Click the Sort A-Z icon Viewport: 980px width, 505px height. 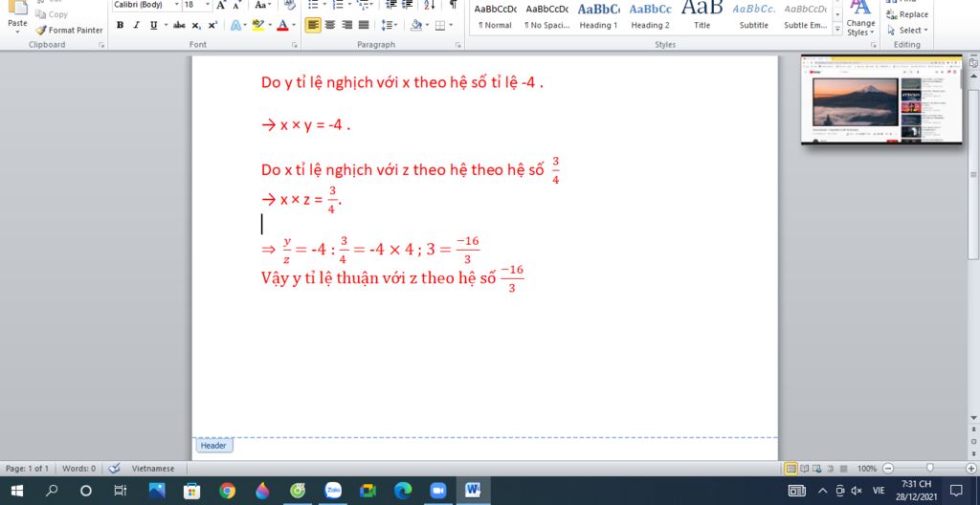click(x=430, y=5)
